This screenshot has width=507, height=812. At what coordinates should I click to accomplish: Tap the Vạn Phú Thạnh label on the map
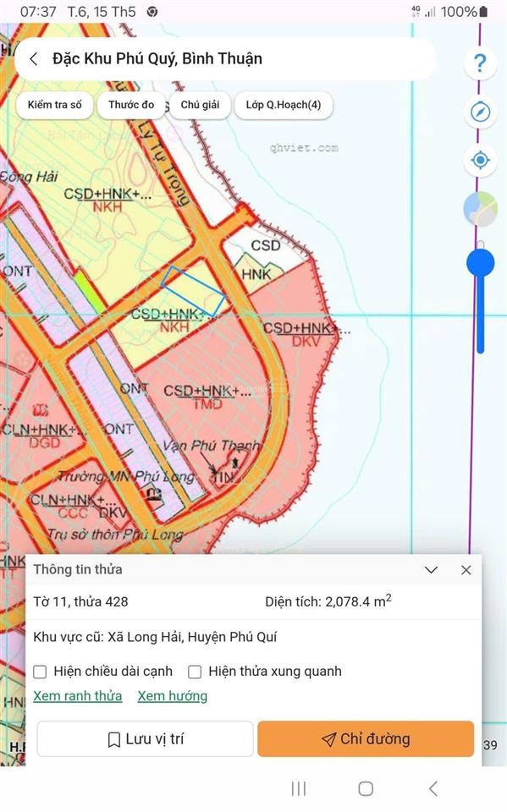point(211,445)
